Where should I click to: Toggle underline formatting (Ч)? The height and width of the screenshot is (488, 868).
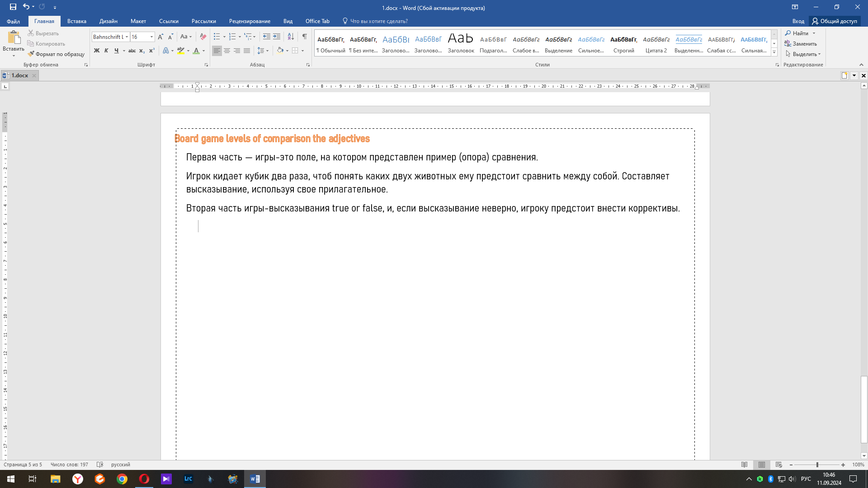(x=117, y=51)
